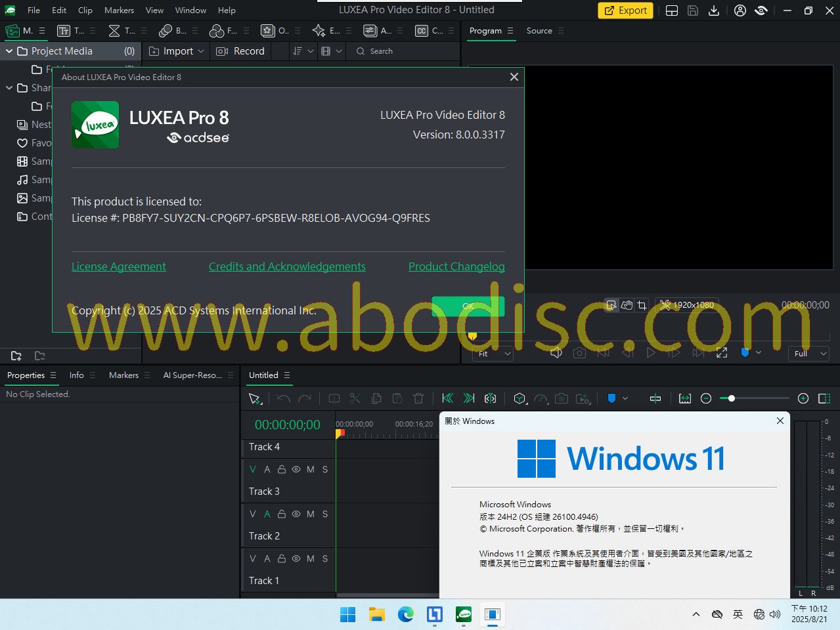Select the hand pan tool in preview

627,304
